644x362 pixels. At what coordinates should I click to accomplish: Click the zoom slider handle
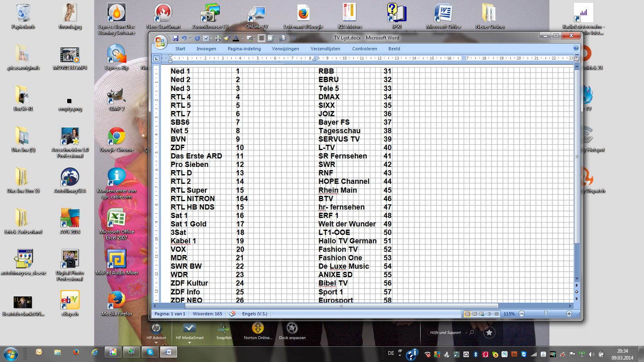coord(546,314)
